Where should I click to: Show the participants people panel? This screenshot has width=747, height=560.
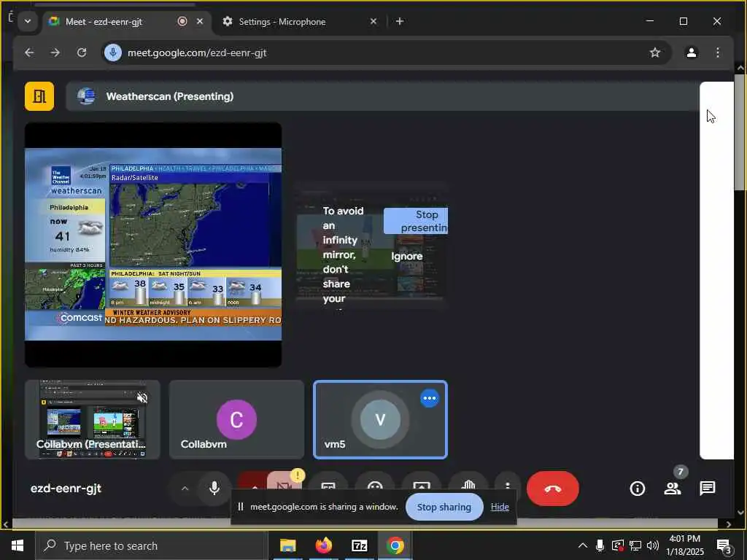pos(672,488)
